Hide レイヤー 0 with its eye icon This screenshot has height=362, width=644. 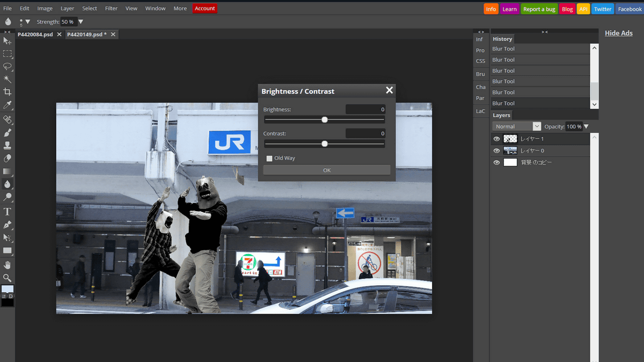[496, 150]
